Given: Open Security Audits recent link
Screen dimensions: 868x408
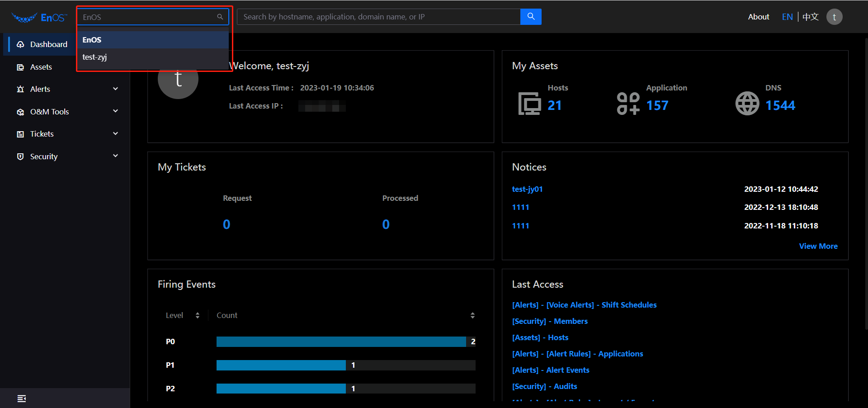Looking at the screenshot, I should 544,386.
